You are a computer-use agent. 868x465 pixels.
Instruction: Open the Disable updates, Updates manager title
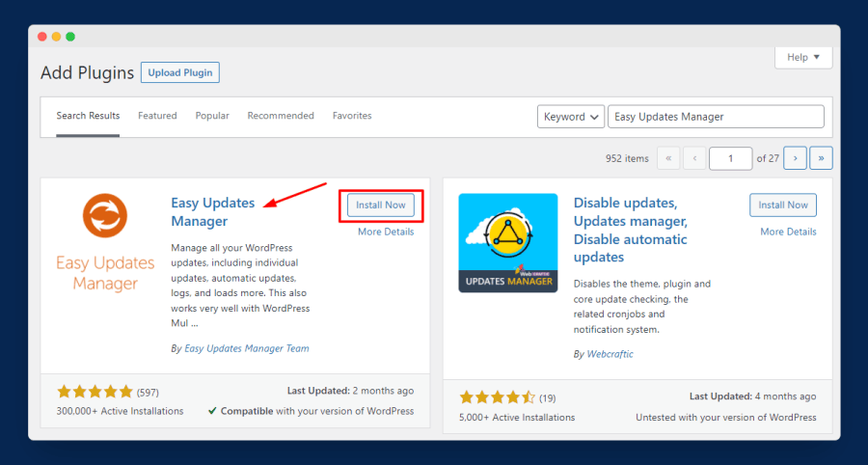point(631,230)
